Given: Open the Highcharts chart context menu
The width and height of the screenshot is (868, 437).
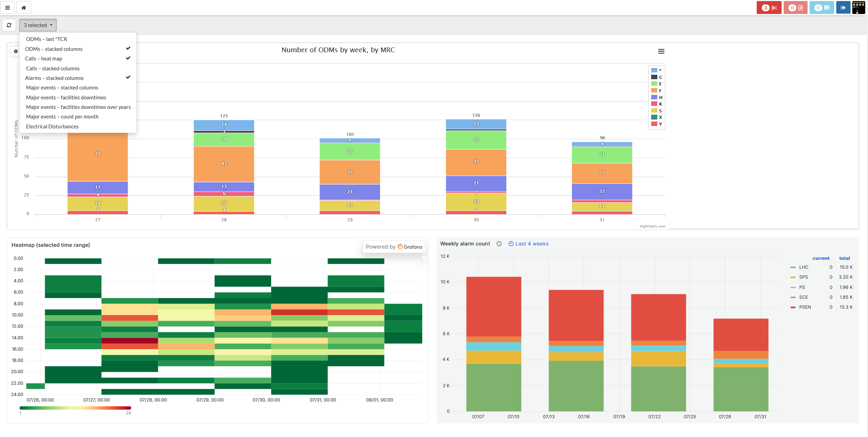Looking at the screenshot, I should (661, 51).
